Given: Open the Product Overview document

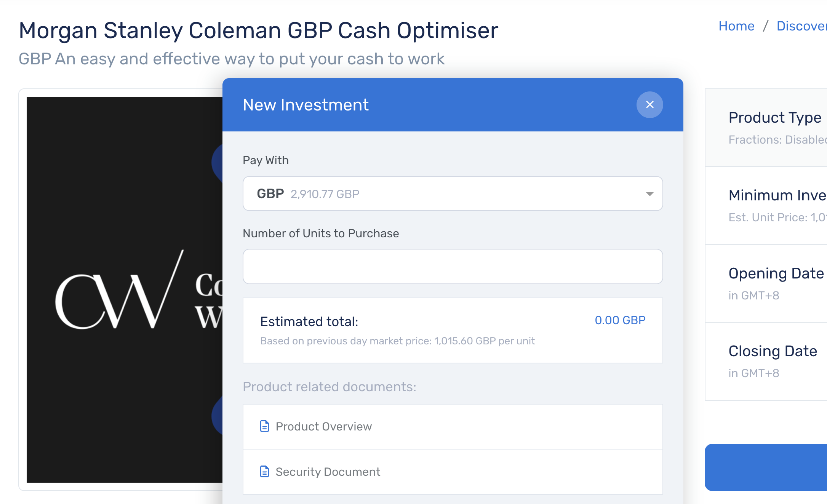Looking at the screenshot, I should (x=323, y=426).
